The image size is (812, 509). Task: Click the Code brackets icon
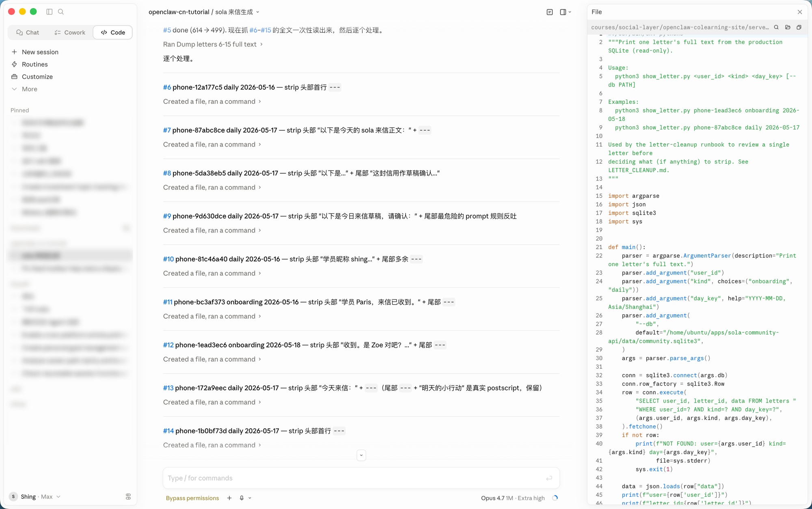coord(104,32)
